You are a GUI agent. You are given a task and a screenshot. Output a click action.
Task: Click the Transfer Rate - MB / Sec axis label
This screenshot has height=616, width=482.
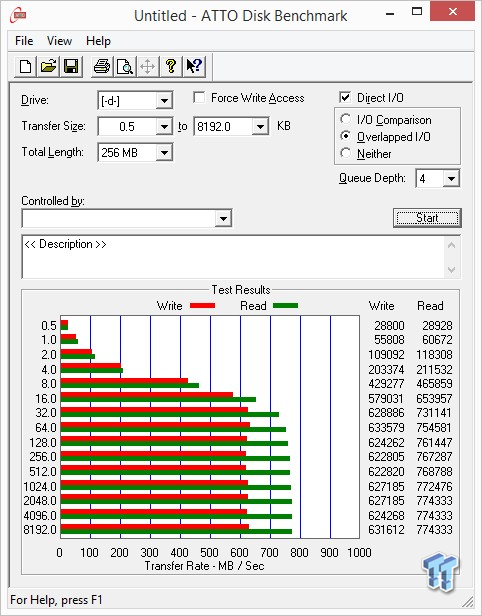[204, 566]
